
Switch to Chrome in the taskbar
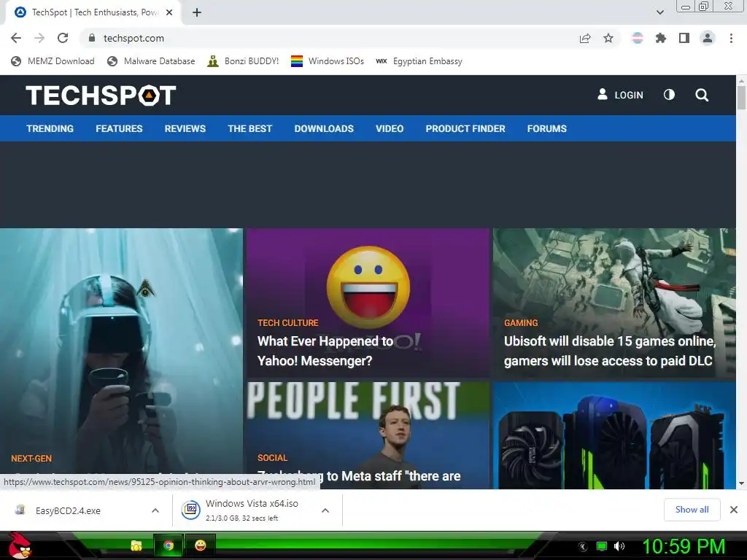click(x=169, y=545)
